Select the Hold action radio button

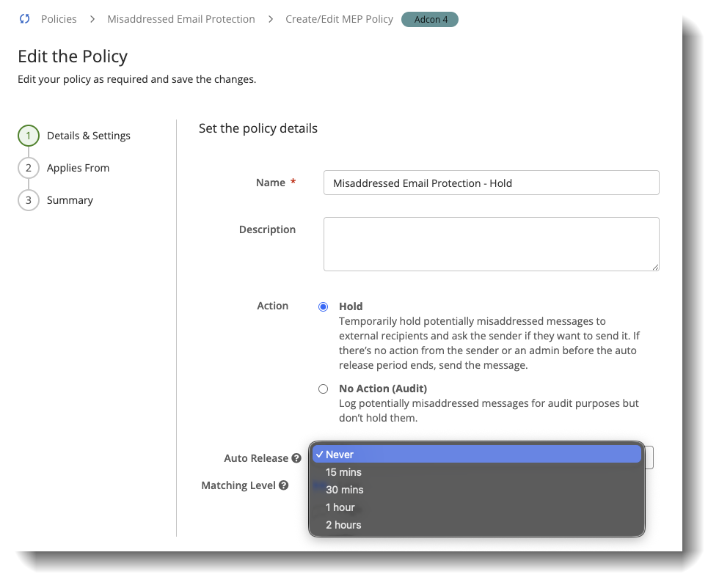(x=324, y=306)
